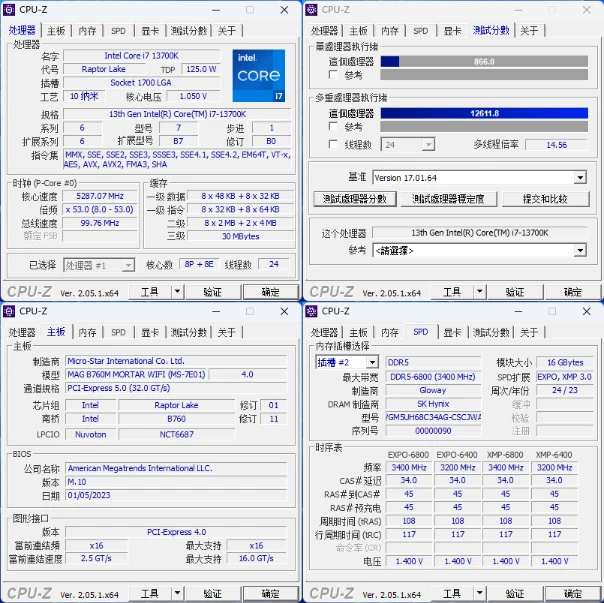604x603 pixels.
Task: Click 提交和比较 button
Action: (545, 199)
